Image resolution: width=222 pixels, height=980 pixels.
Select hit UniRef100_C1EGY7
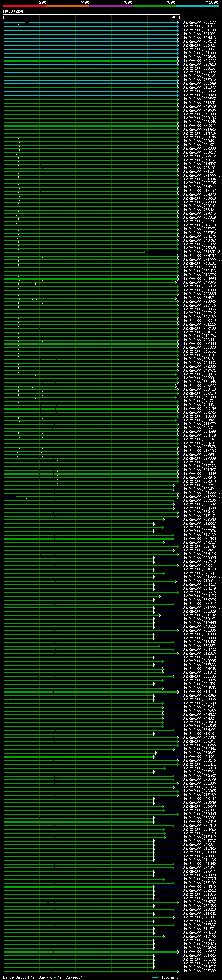point(199,88)
